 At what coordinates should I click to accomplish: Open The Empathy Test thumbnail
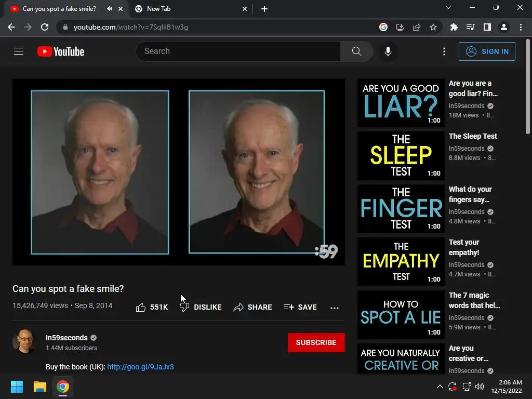[401, 262]
